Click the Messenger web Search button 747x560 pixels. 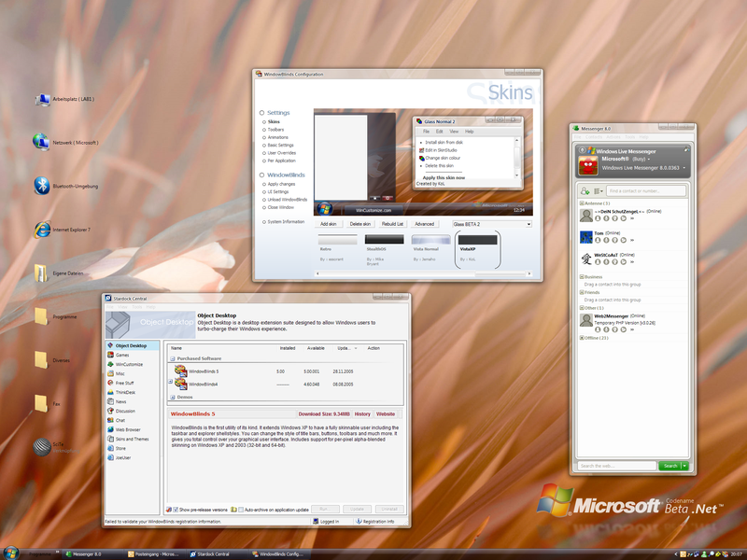tap(669, 466)
